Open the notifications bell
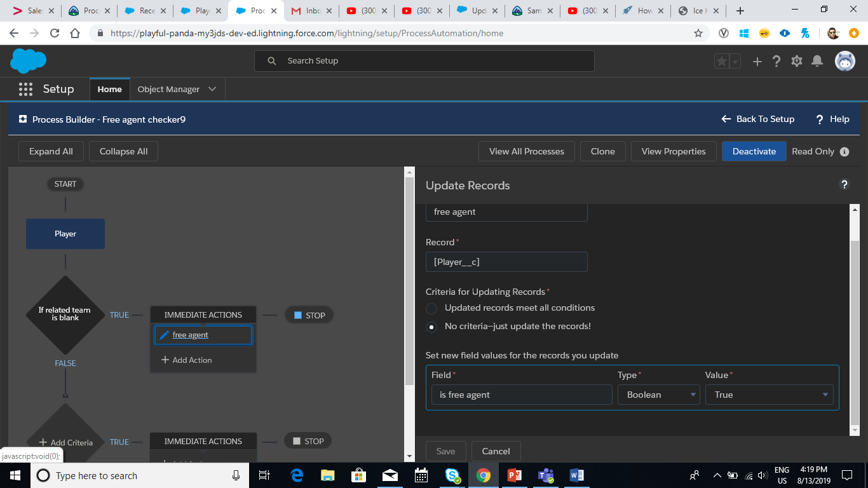Screen dimensions: 868x488 click(x=817, y=61)
